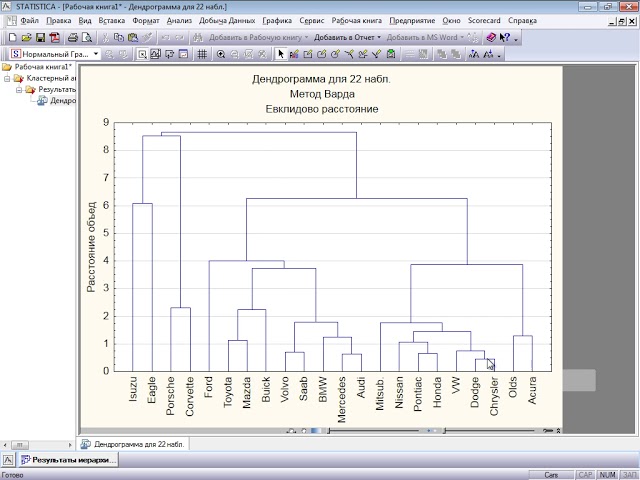Click the insert picture object icon
The width and height of the screenshot is (640, 480).
(x=391, y=54)
